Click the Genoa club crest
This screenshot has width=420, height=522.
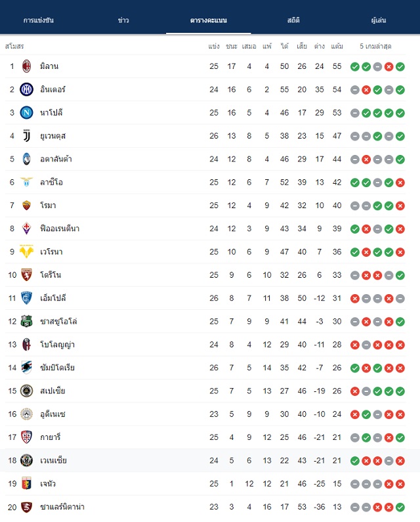click(x=27, y=483)
